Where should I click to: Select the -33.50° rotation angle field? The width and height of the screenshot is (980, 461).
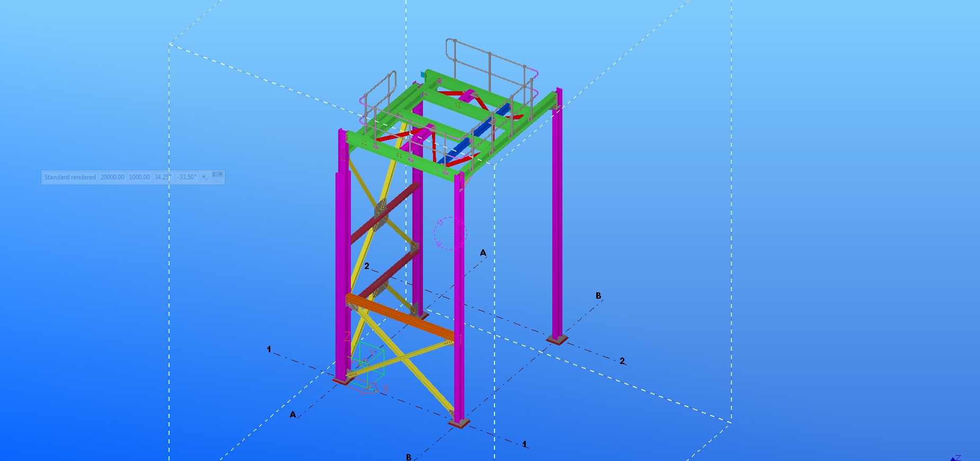click(187, 177)
